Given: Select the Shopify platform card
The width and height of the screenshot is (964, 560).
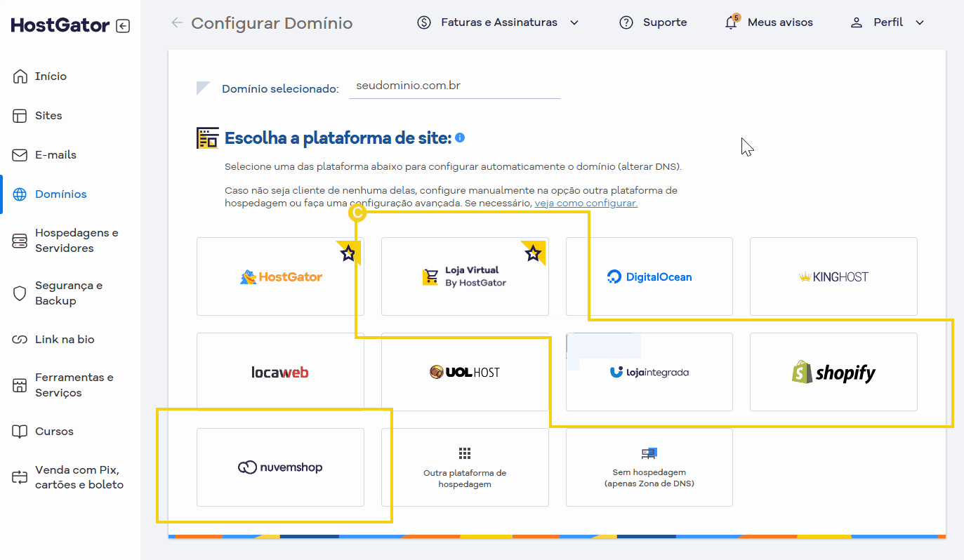Looking at the screenshot, I should point(833,372).
